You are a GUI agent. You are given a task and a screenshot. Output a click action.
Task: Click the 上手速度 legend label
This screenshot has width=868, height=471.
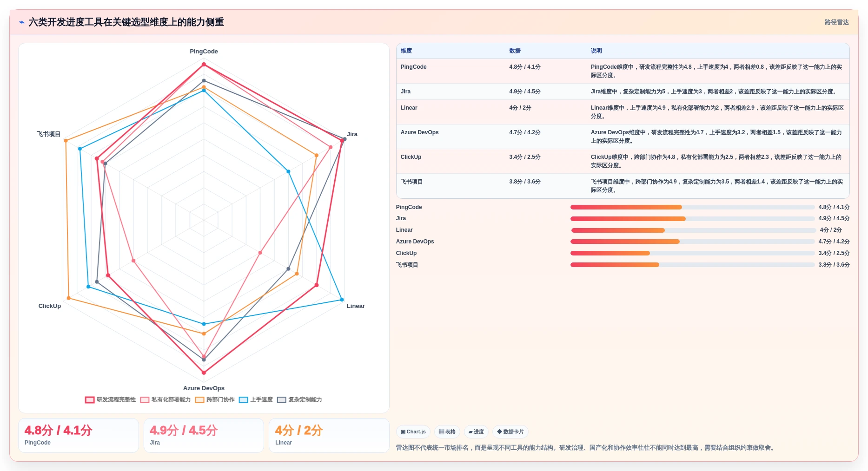[262, 400]
